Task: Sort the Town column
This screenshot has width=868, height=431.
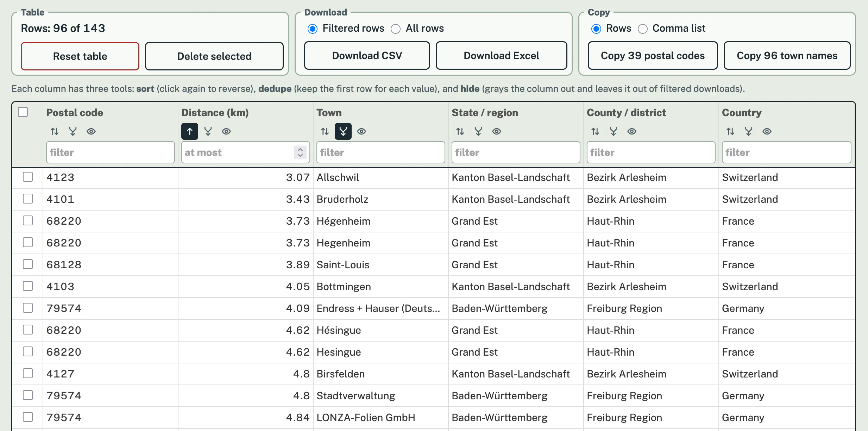Action: click(x=325, y=131)
